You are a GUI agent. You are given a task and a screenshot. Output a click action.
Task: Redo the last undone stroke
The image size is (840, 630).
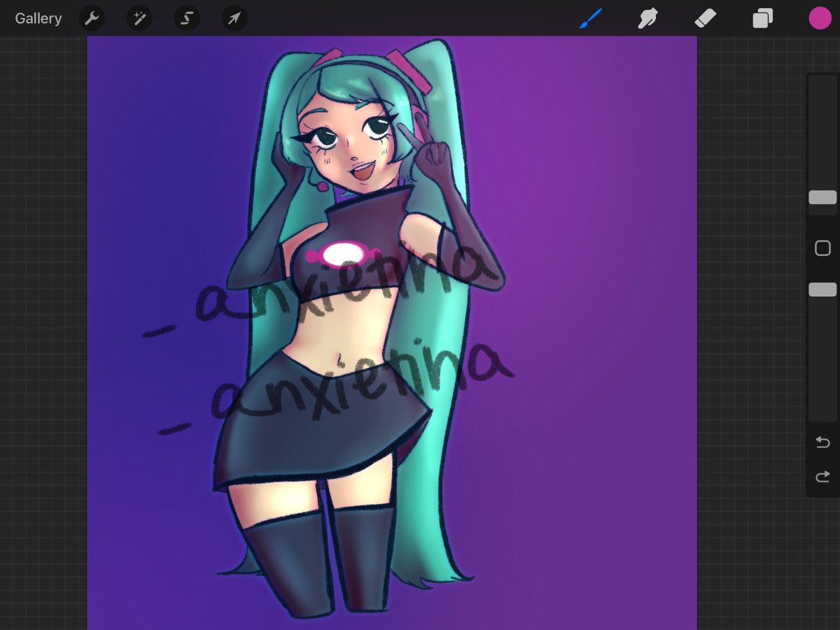(822, 477)
